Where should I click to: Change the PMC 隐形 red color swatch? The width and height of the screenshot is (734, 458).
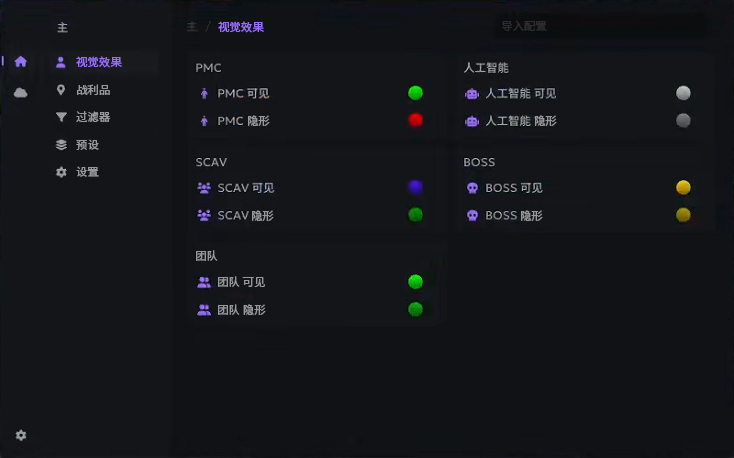point(415,120)
